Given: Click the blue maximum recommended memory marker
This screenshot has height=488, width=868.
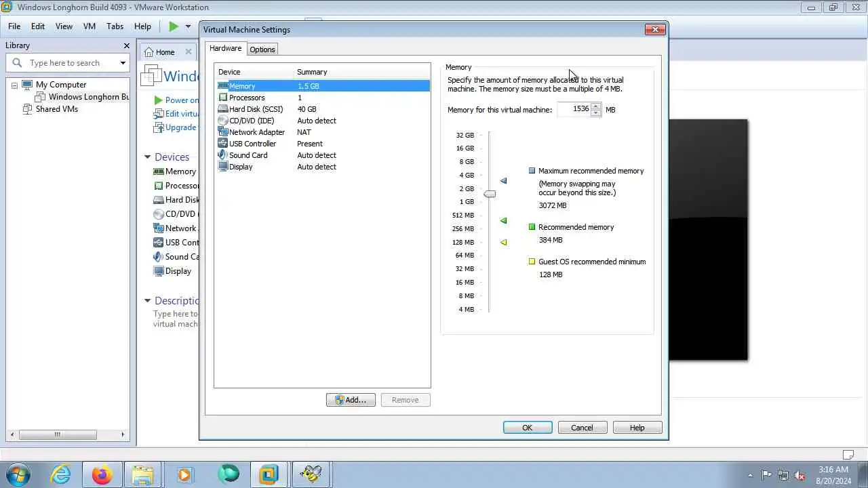Looking at the screenshot, I should click(x=503, y=181).
